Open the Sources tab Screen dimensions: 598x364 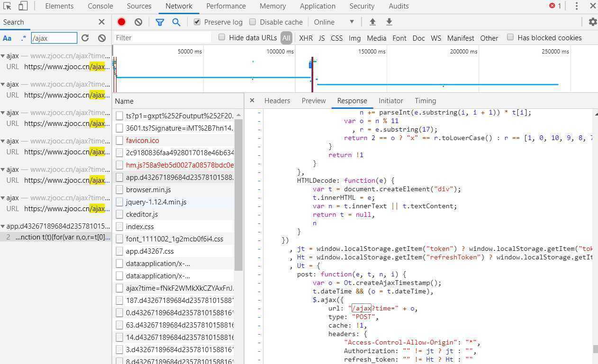click(139, 6)
